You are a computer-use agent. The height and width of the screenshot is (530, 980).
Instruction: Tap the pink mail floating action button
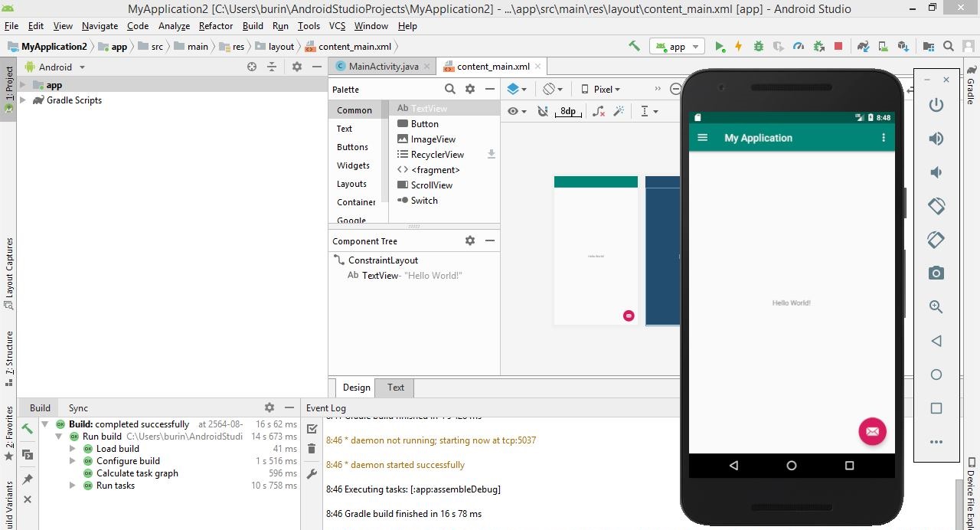872,431
